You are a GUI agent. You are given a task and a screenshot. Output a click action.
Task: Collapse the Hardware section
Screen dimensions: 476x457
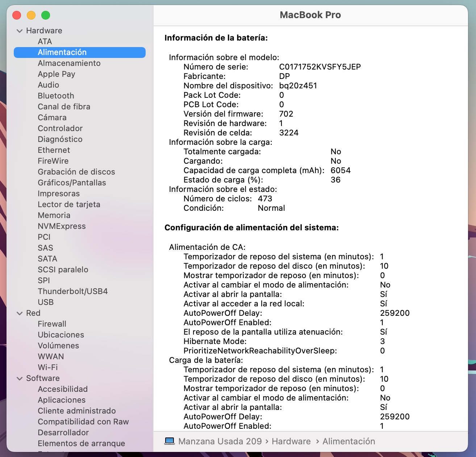pos(20,31)
